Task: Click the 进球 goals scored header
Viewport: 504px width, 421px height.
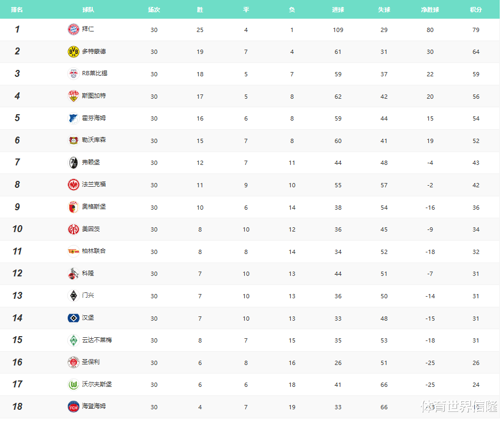Action: pos(338,10)
